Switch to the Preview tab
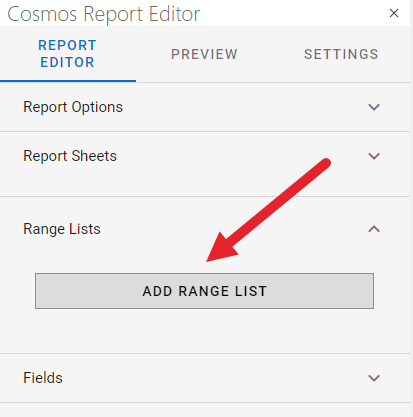This screenshot has height=417, width=413. pyautogui.click(x=204, y=54)
